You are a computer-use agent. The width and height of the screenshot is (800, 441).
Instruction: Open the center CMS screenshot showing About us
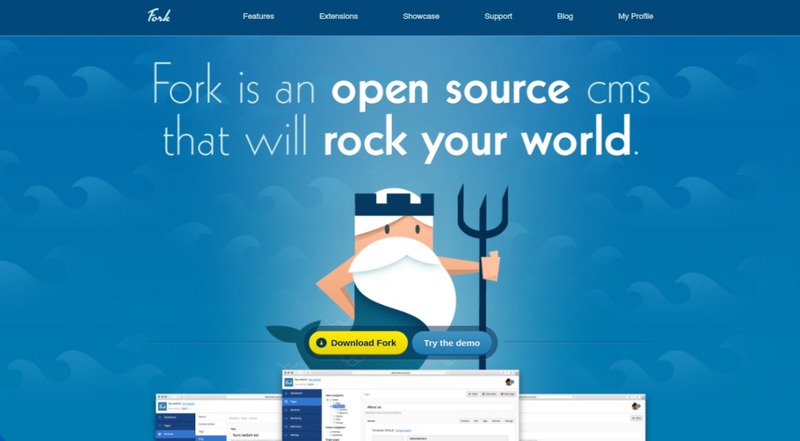click(x=401, y=405)
